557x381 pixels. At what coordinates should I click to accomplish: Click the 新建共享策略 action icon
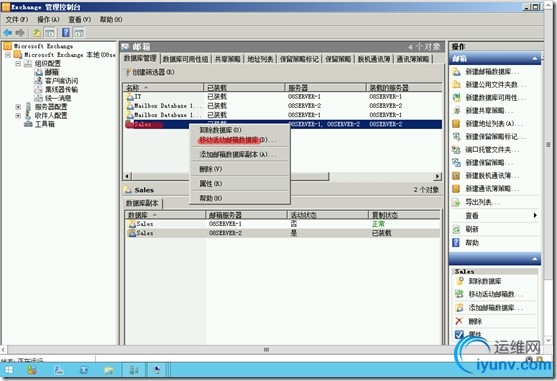point(456,111)
